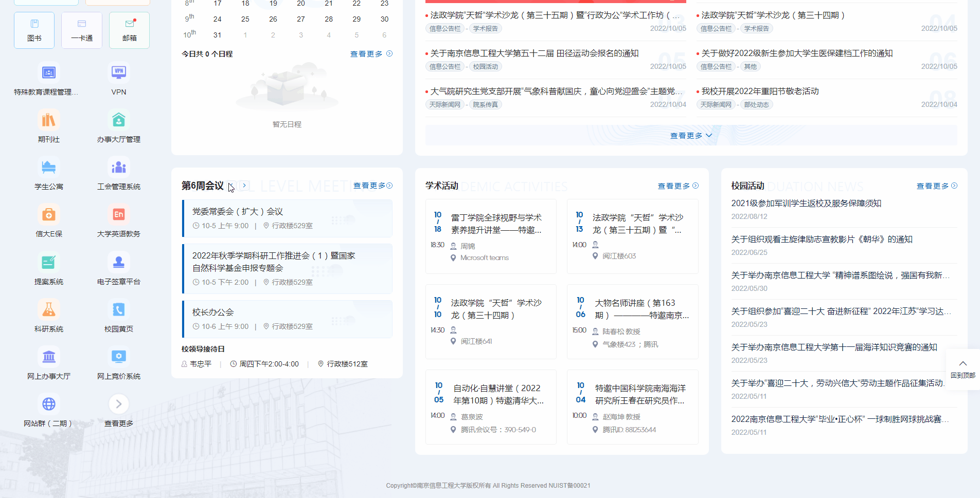The image size is (980, 498).
Task: Expand more apps with 查看更多 arrow
Action: coord(118,404)
